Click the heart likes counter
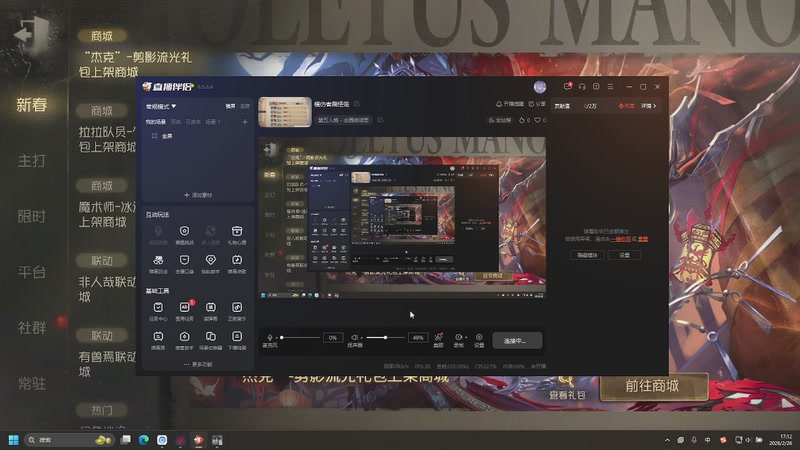The width and height of the screenshot is (800, 450). click(x=540, y=120)
